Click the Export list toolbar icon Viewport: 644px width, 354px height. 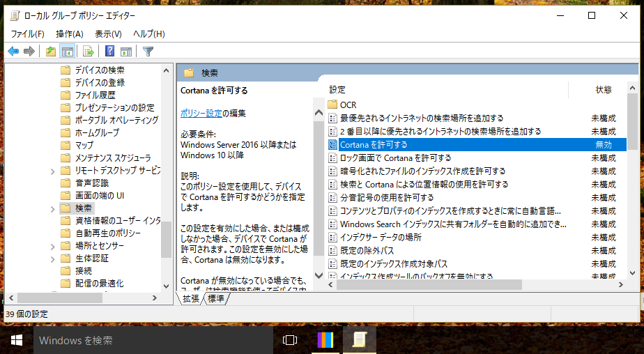click(89, 52)
